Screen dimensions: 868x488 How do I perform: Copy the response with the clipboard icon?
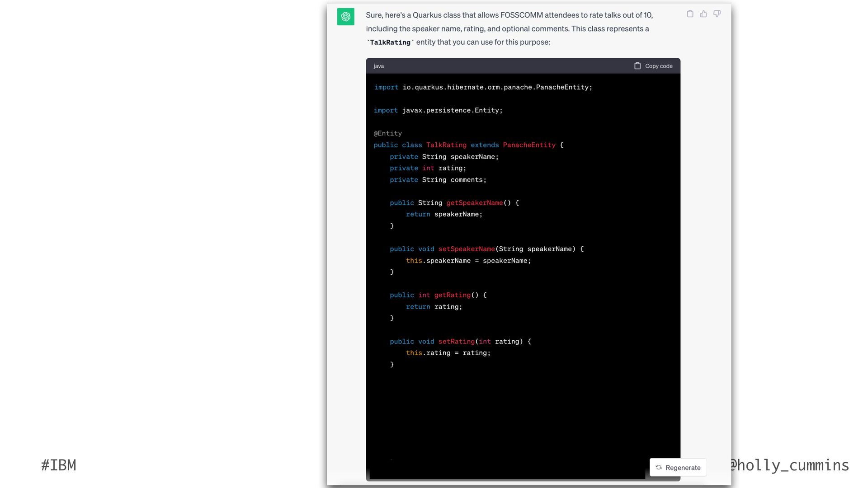(690, 14)
